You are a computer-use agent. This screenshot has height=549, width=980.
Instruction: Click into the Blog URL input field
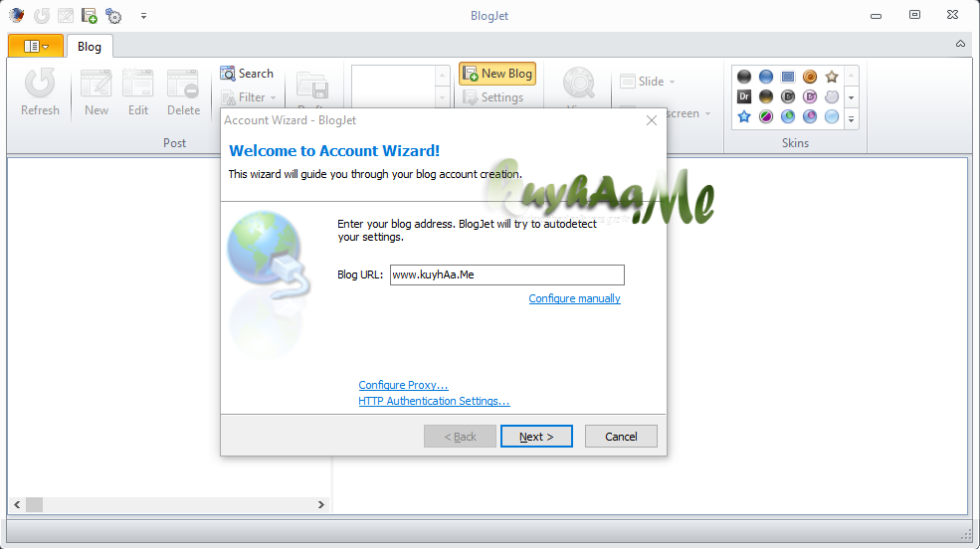[x=506, y=274]
